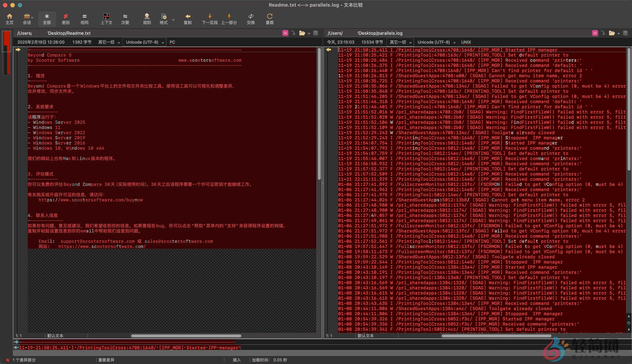Expand the 格式 format dropdown arrow
Viewport: 632px width, 364px height.
coord(173,20)
